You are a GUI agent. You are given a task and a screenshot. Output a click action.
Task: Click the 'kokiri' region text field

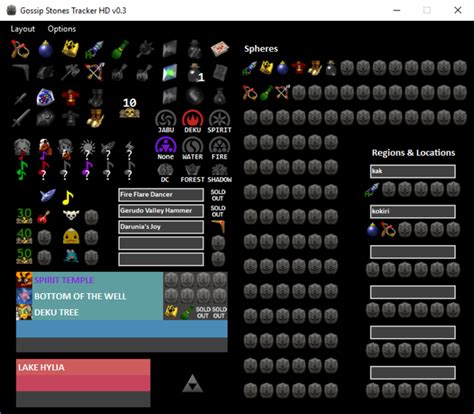[413, 211]
